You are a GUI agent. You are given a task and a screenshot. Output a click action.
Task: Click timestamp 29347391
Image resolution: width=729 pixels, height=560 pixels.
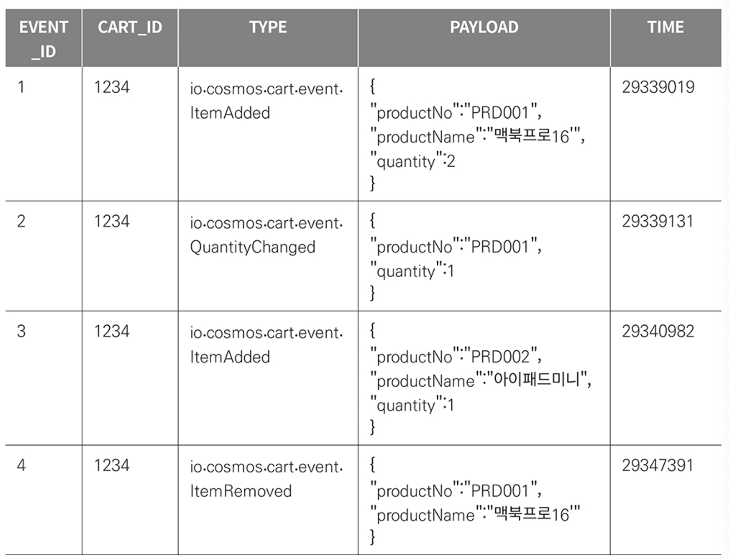click(657, 465)
